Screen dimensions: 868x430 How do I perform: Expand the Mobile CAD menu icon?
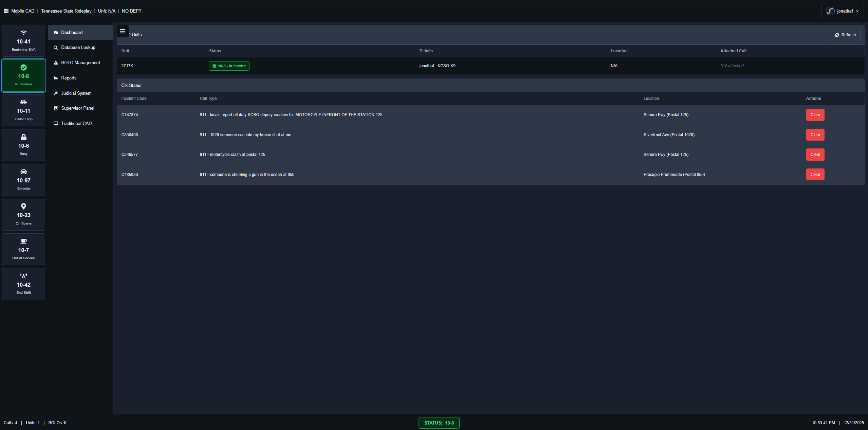[6, 11]
